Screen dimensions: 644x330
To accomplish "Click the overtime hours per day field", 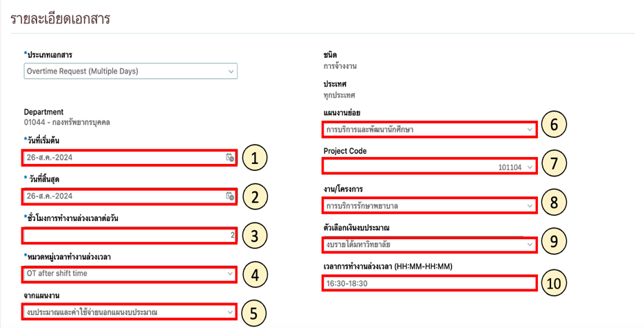I will pos(127,235).
